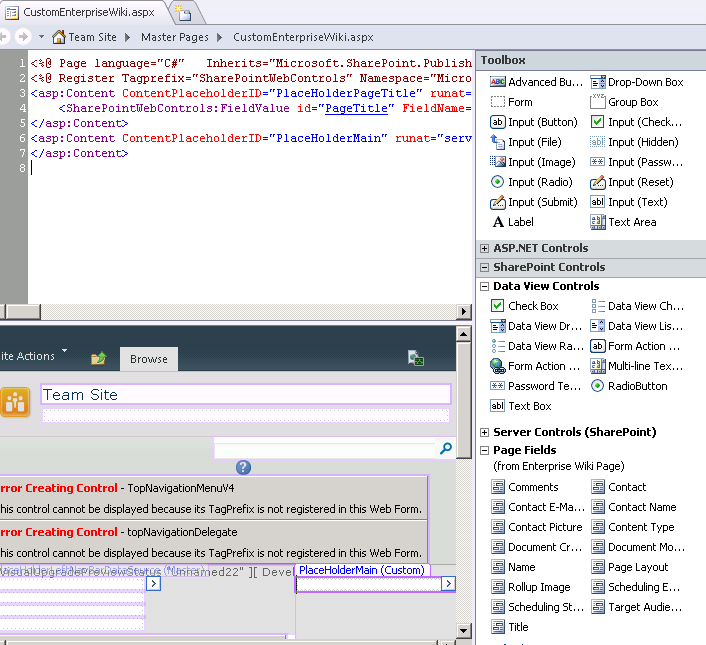Select the Text Area control
The image size is (706, 645).
coord(623,222)
